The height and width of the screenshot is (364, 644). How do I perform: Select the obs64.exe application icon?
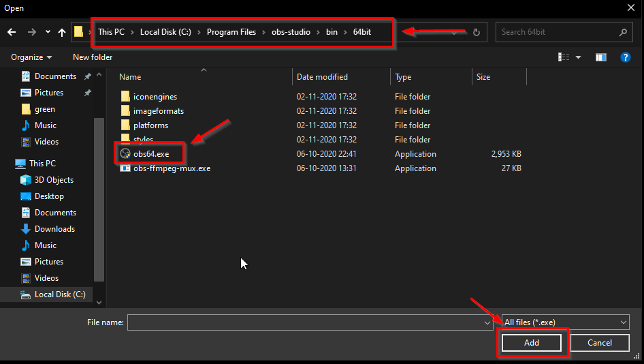coord(125,154)
